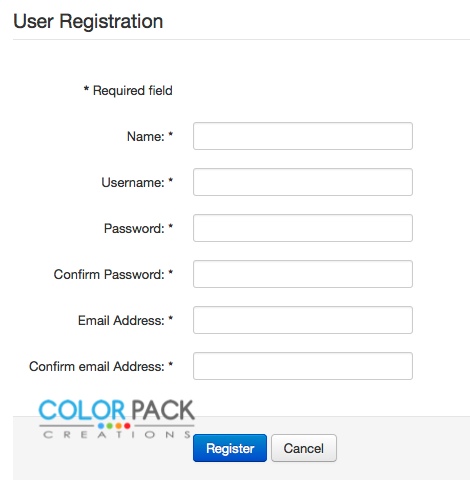Click into the Password field
Screen dimensions: 470x484
(x=303, y=228)
